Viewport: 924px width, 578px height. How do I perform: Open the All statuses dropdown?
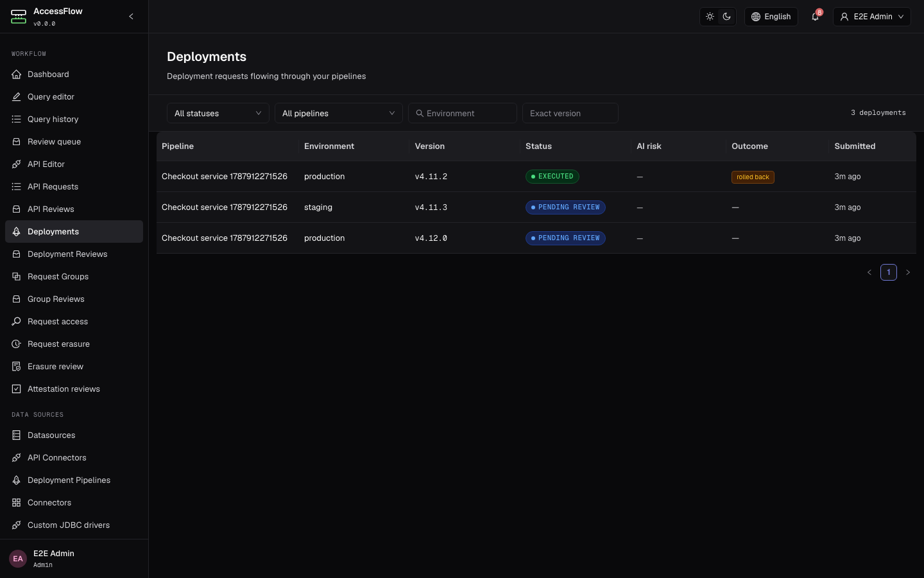coord(218,113)
